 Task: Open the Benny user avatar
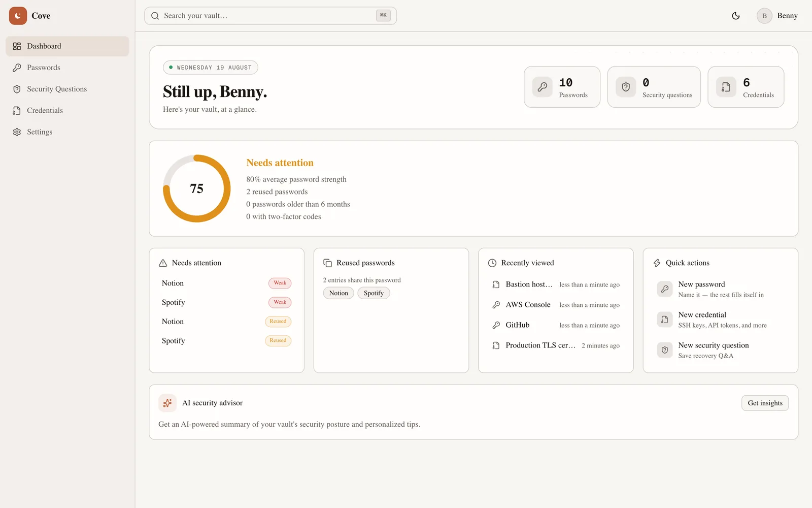(x=764, y=16)
